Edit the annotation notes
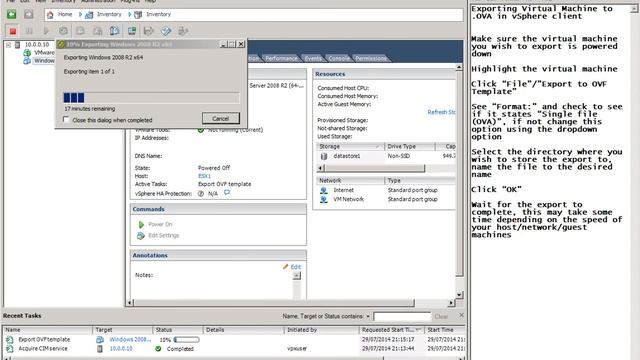640x360 pixels. click(x=296, y=267)
